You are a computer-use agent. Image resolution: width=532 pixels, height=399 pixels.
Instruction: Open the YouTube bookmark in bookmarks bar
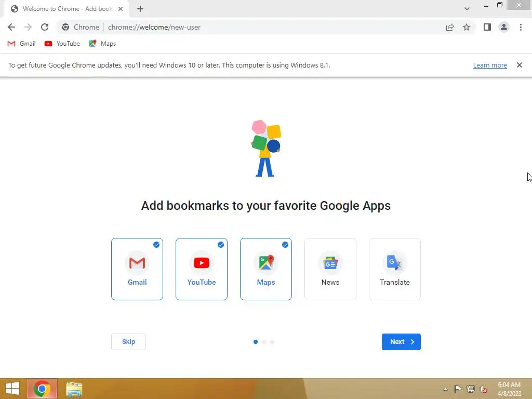62,44
